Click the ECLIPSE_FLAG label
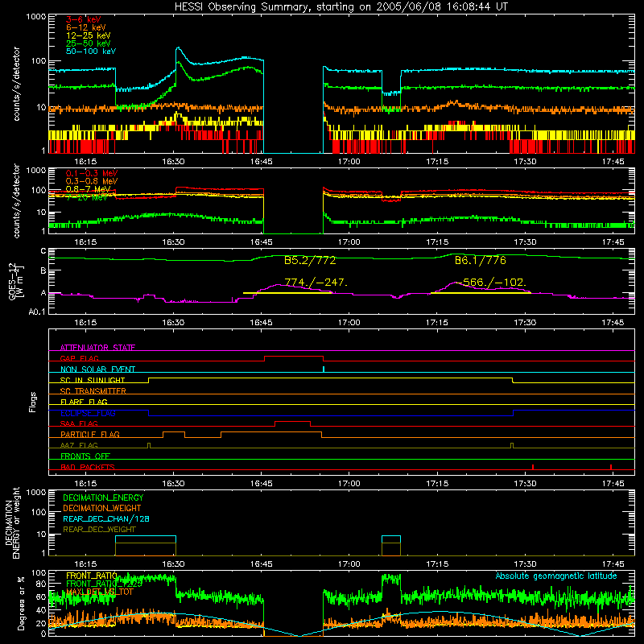The height and width of the screenshot is (644, 644). [x=88, y=413]
